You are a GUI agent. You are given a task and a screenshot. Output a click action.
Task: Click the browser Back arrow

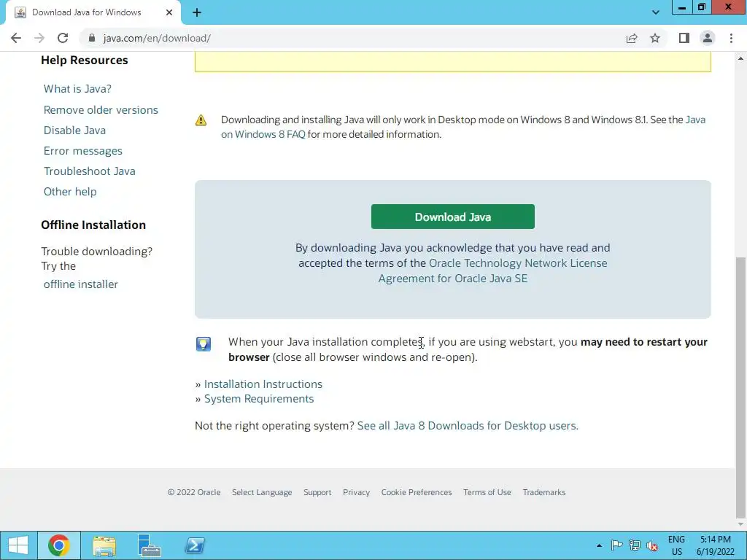pos(16,38)
